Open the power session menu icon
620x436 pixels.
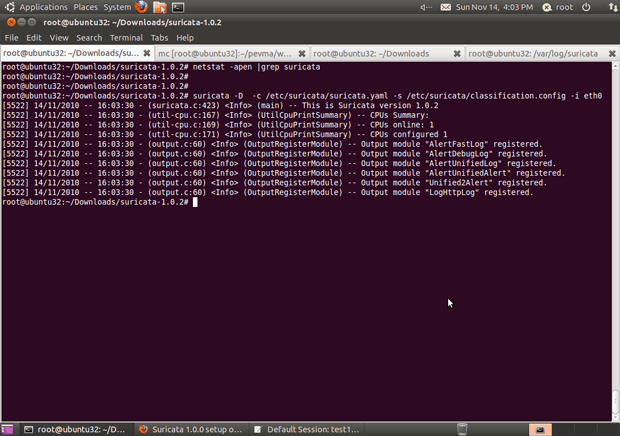(586, 7)
